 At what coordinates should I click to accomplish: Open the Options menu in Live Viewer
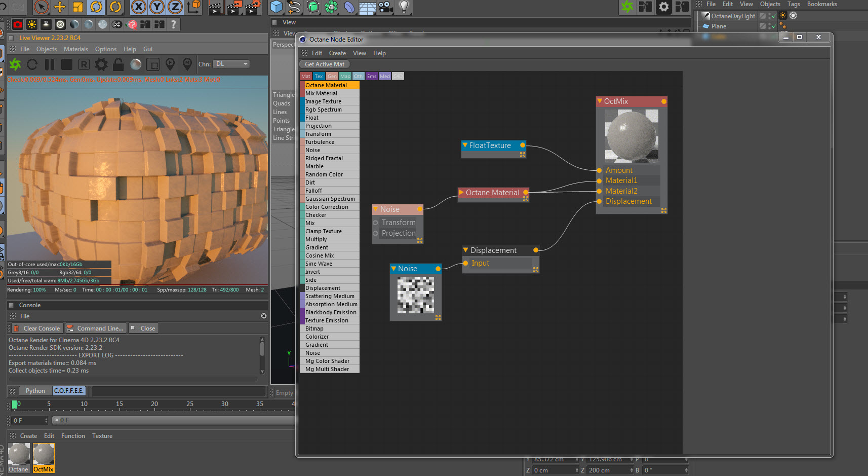[106, 49]
